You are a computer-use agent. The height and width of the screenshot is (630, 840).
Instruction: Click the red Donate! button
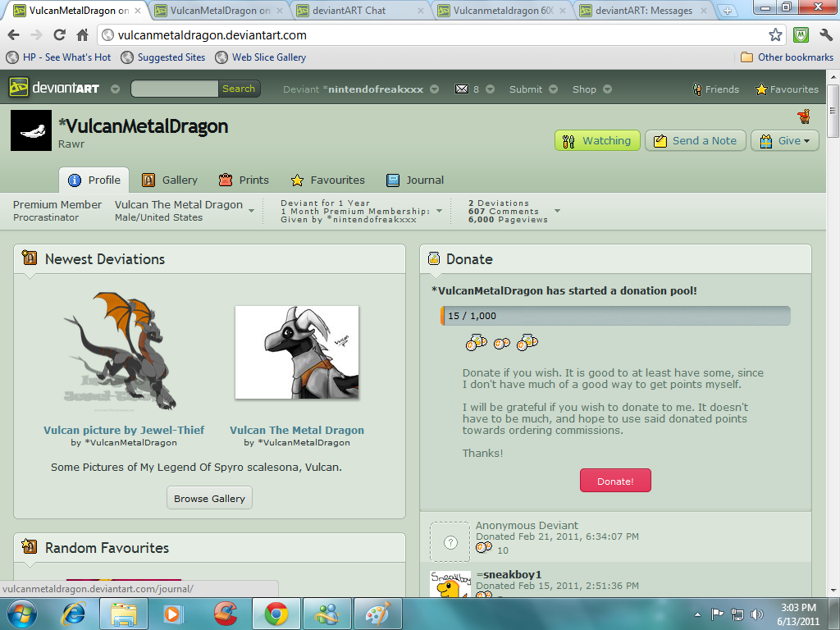coord(615,481)
